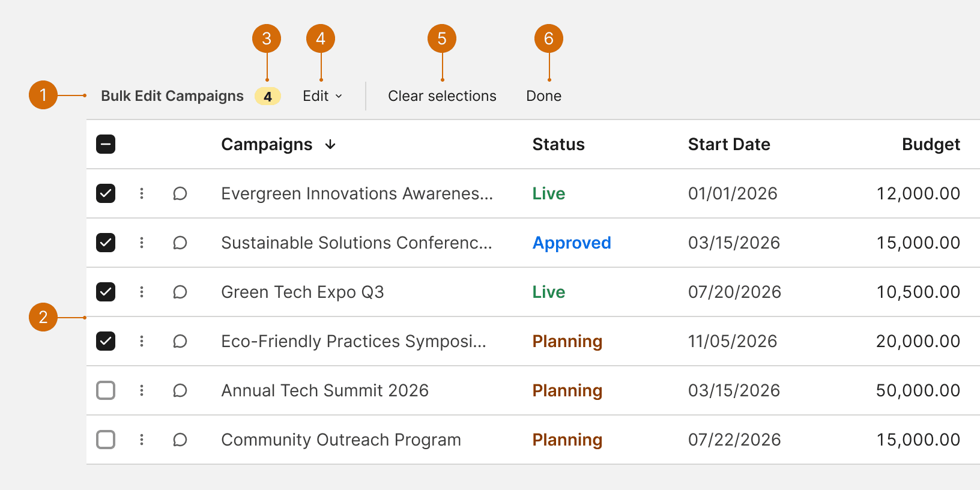Open comments on Annual Tech Summit 2026
Image resolution: width=980 pixels, height=490 pixels.
(x=180, y=390)
